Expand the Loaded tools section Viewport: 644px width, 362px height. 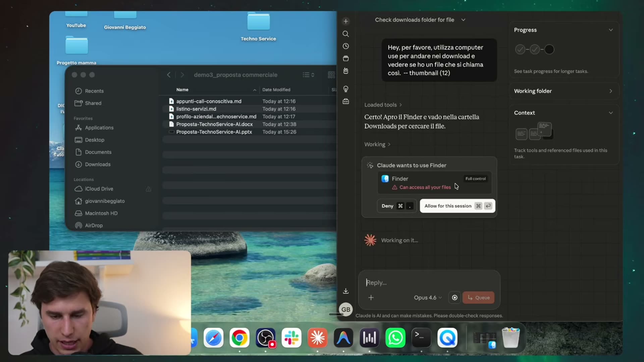[x=383, y=105]
